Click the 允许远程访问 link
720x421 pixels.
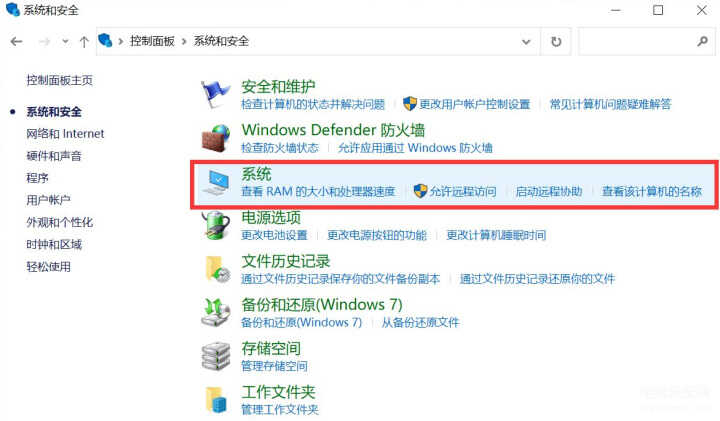[463, 191]
